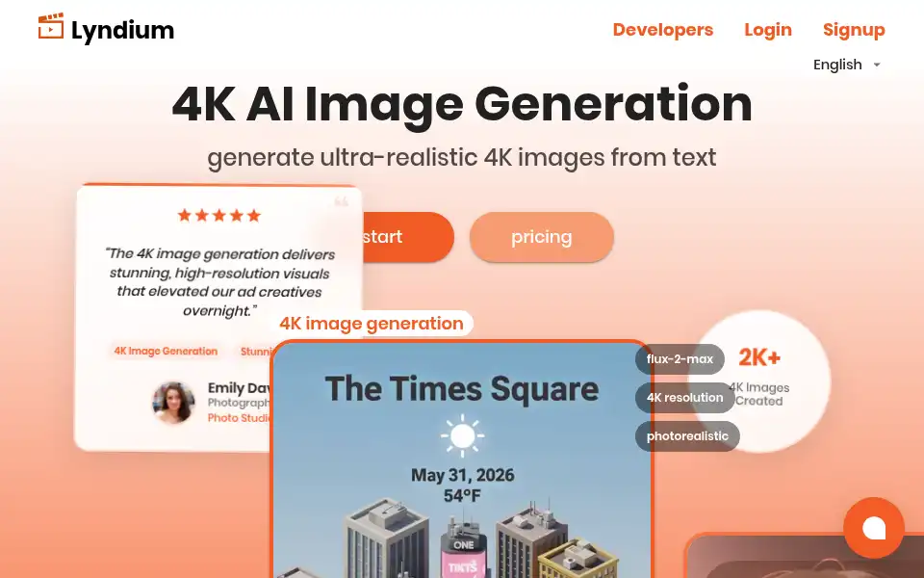Screen dimensions: 924x578
Task: Click the 4K Image Generation testimonial tag
Action: pos(166,351)
